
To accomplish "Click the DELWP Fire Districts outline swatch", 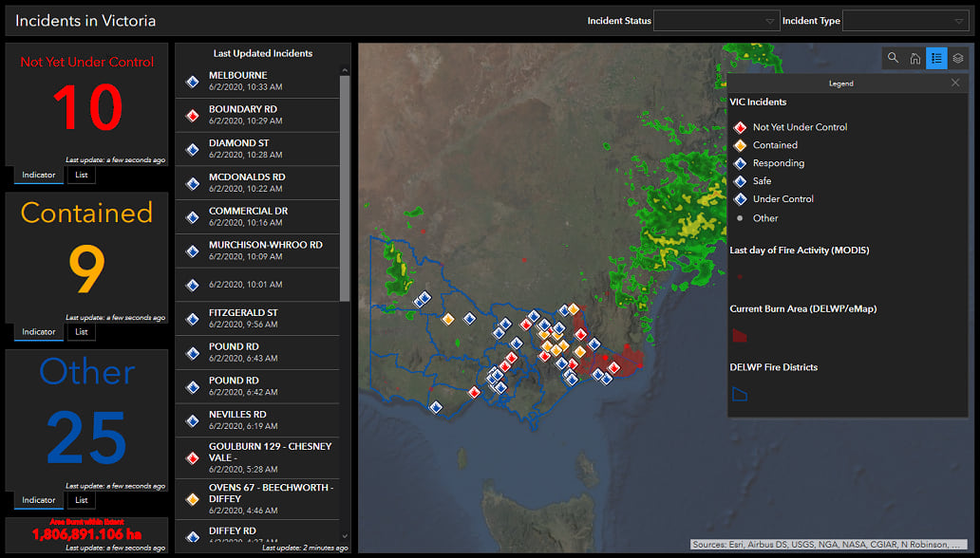I will pyautogui.click(x=740, y=394).
